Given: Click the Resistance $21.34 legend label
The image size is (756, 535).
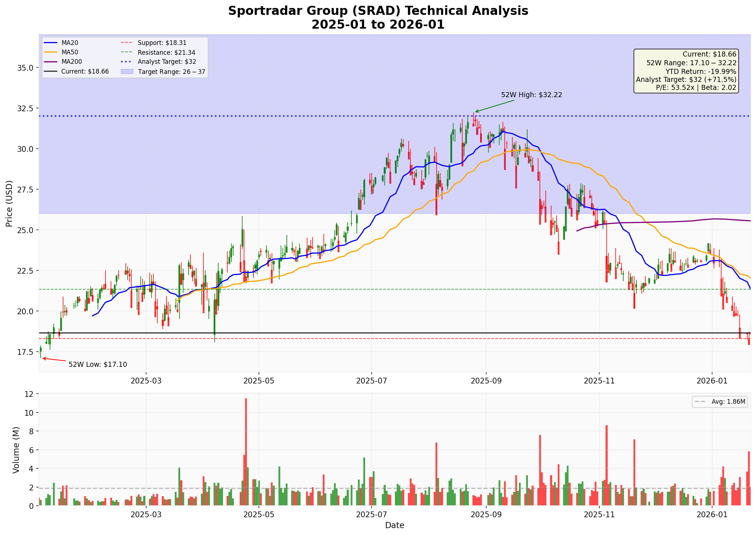Looking at the screenshot, I should [166, 53].
